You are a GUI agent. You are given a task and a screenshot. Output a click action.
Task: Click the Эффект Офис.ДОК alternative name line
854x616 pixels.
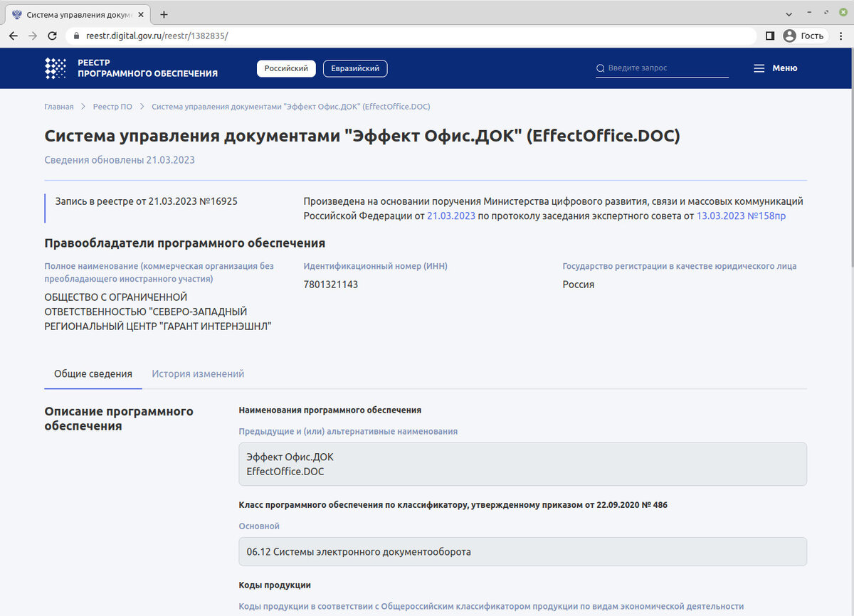pyautogui.click(x=290, y=457)
